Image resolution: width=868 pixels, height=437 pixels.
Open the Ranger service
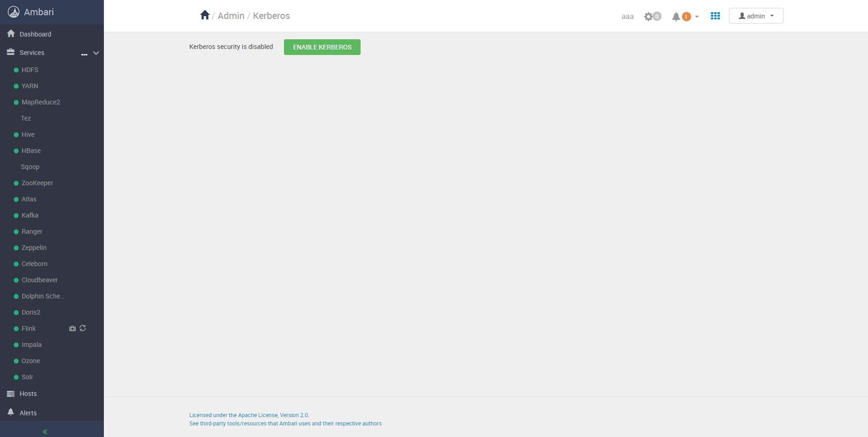coord(32,231)
